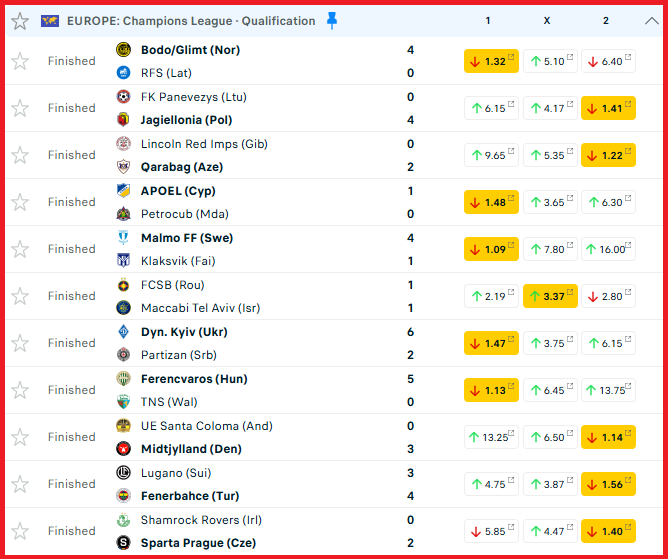
Task: Click the Jagiellonia club crest
Action: (x=123, y=120)
